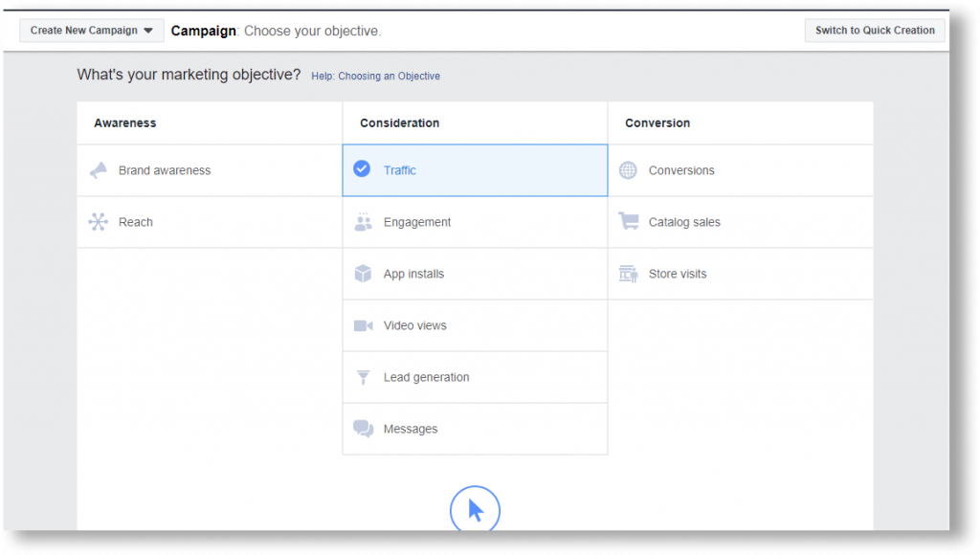Click the Engagement people icon
This screenshot has width=980, height=555.
tap(363, 222)
